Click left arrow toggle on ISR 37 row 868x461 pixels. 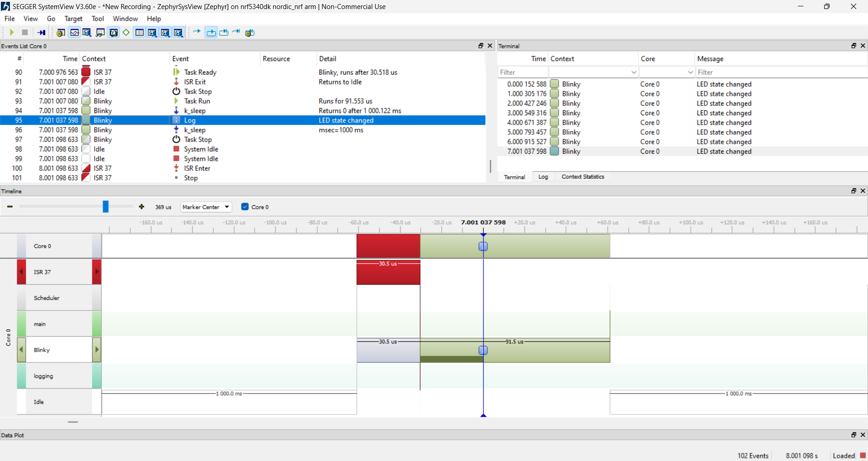pyautogui.click(x=21, y=272)
